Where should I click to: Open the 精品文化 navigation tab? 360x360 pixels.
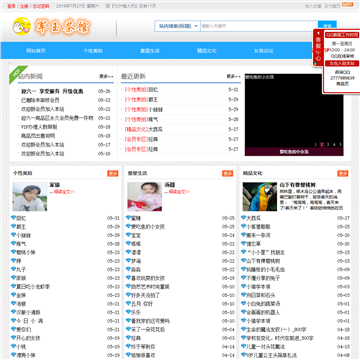point(207,51)
